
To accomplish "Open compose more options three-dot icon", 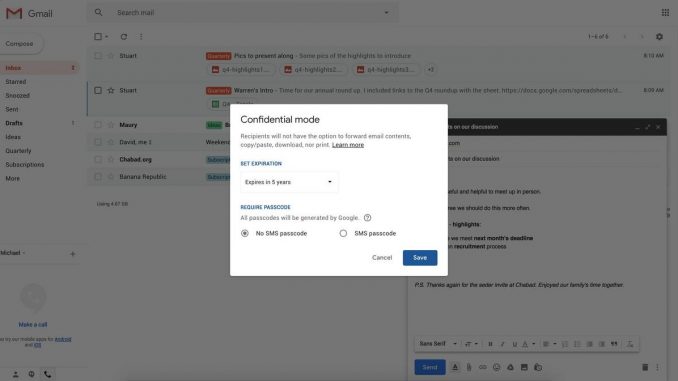I will [x=657, y=367].
